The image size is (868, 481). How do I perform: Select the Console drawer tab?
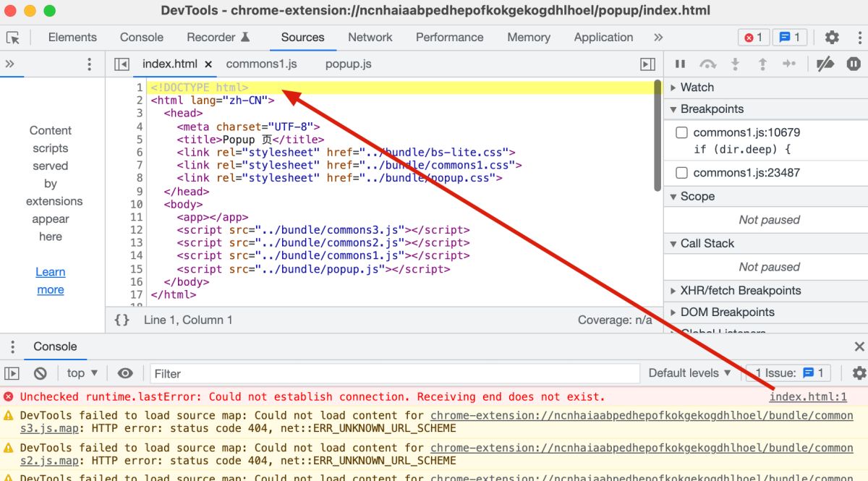pyautogui.click(x=55, y=346)
